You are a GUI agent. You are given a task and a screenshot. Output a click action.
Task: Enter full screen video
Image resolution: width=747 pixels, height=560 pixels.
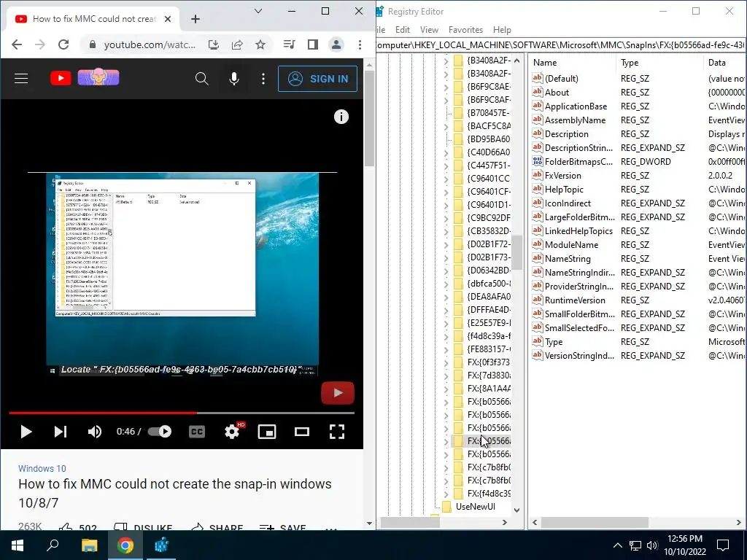pyautogui.click(x=337, y=432)
